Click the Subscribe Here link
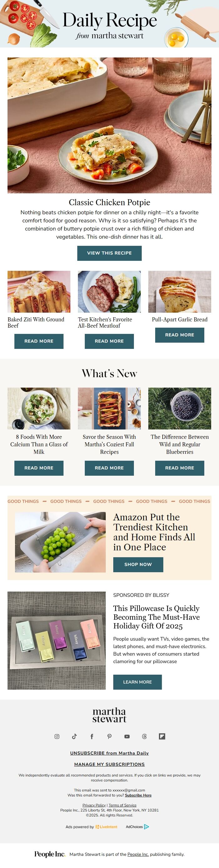 [x=138, y=795]
